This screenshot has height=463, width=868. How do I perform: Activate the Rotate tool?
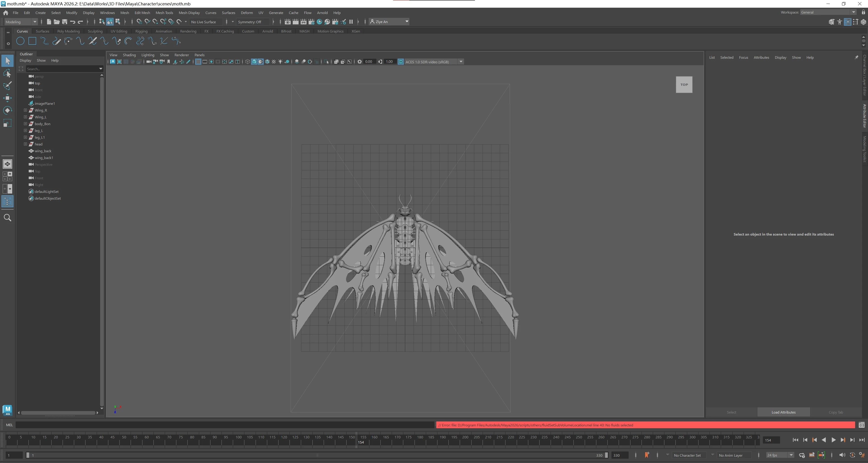[7, 110]
